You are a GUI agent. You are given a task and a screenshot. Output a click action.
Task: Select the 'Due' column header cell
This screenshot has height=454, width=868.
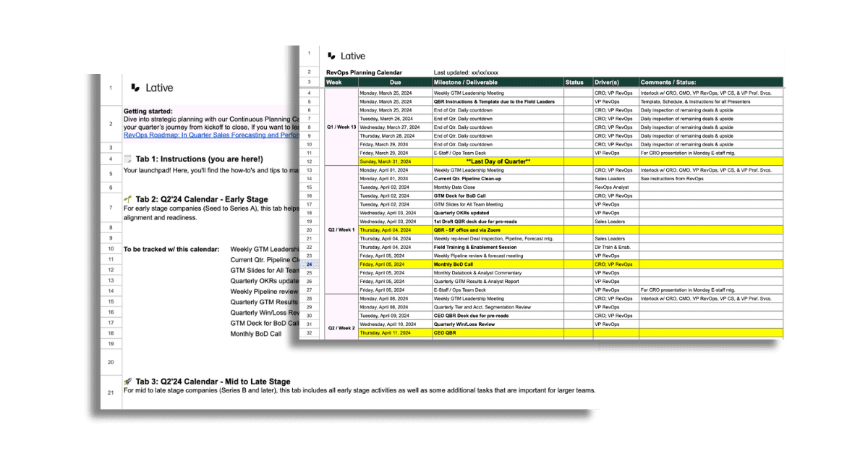(x=394, y=82)
